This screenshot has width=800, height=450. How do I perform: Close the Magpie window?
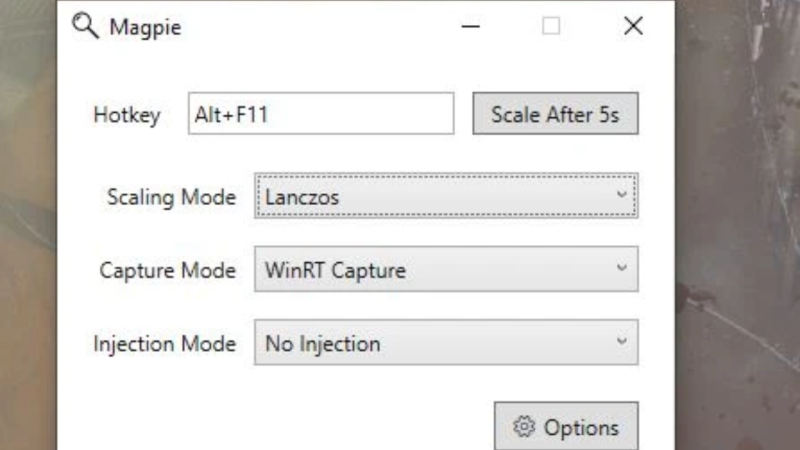633,27
